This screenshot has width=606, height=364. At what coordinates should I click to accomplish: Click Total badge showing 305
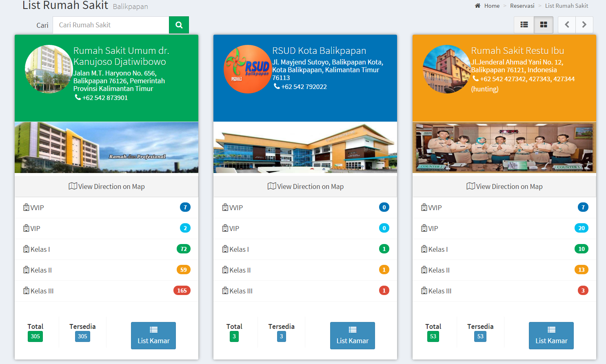(36, 336)
